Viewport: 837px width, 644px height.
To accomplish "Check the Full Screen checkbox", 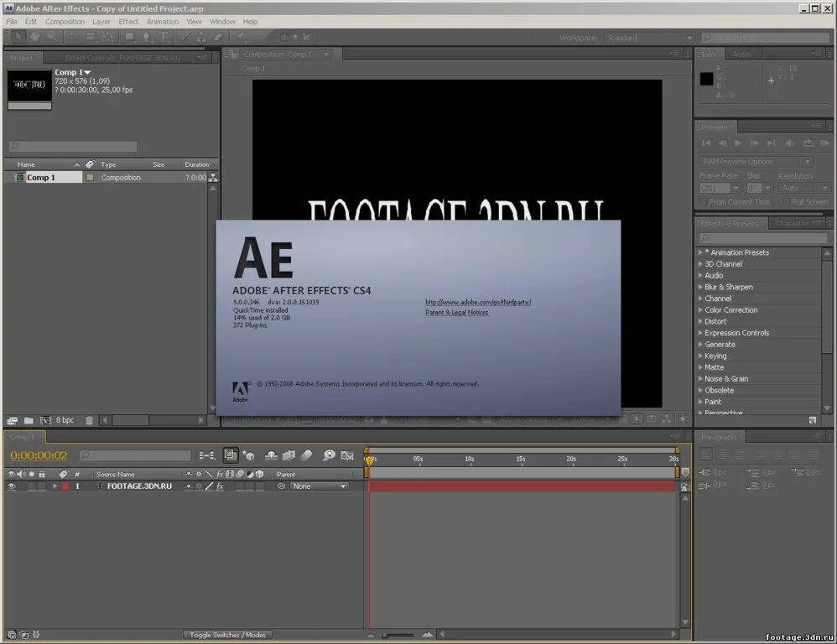I will pyautogui.click(x=787, y=202).
